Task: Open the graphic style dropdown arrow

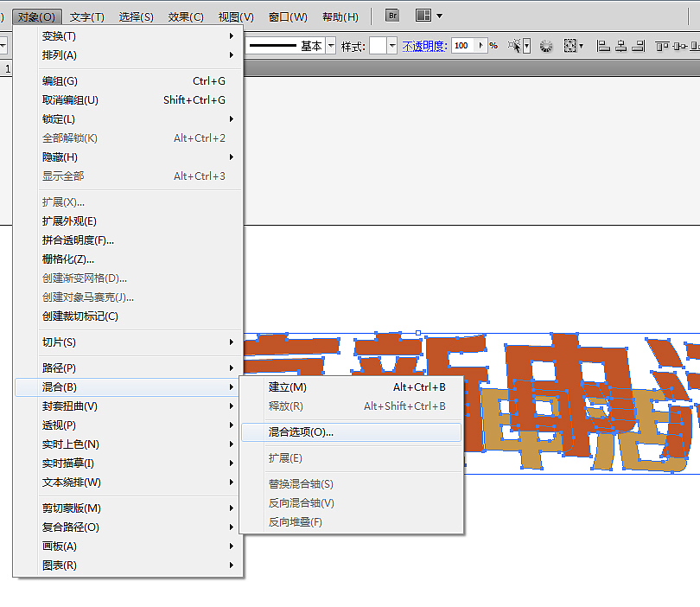Action: coord(392,46)
